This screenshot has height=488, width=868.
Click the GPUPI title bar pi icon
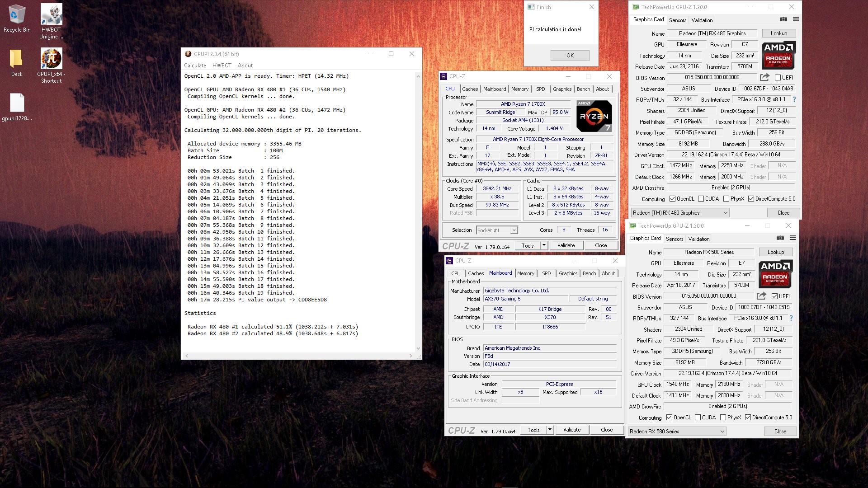pos(188,54)
